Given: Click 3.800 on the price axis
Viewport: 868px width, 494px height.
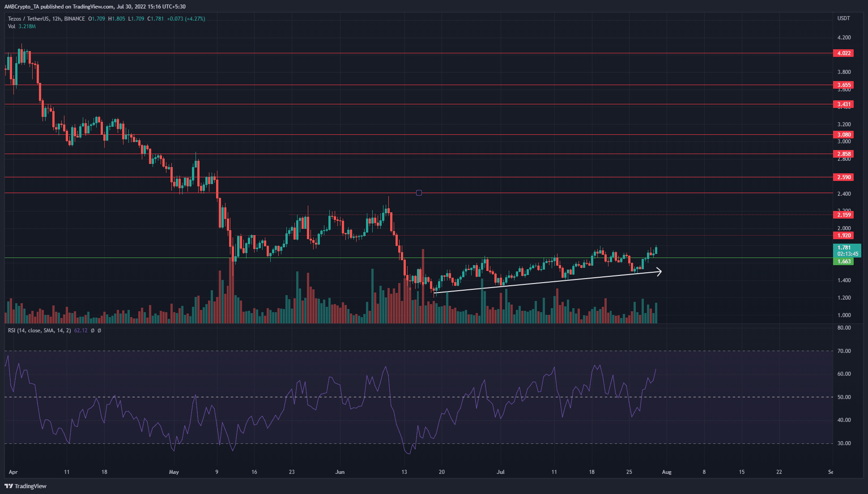Looking at the screenshot, I should click(844, 72).
